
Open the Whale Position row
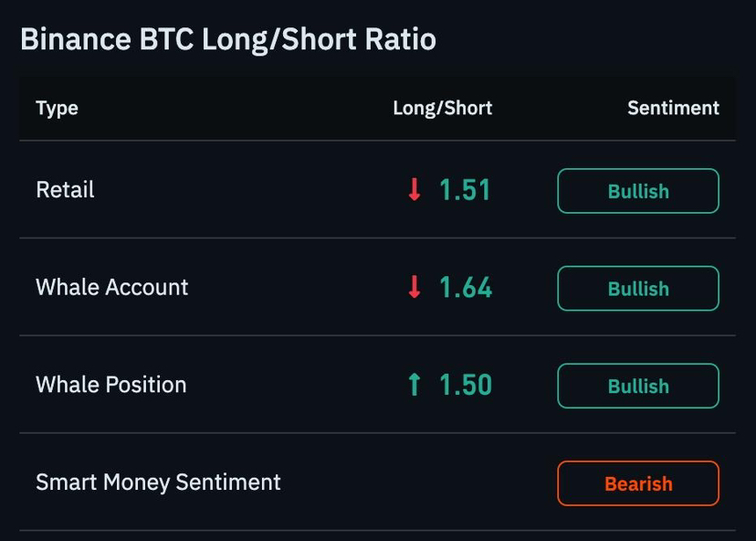[x=377, y=384]
